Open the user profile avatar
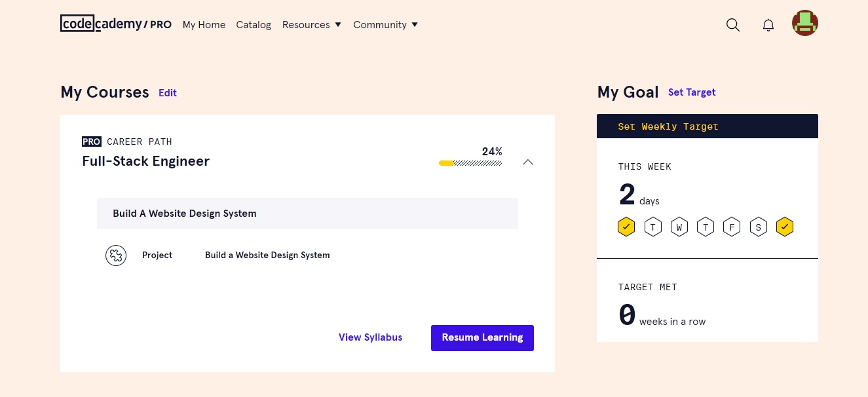Viewport: 868px width, 397px height. [x=805, y=24]
